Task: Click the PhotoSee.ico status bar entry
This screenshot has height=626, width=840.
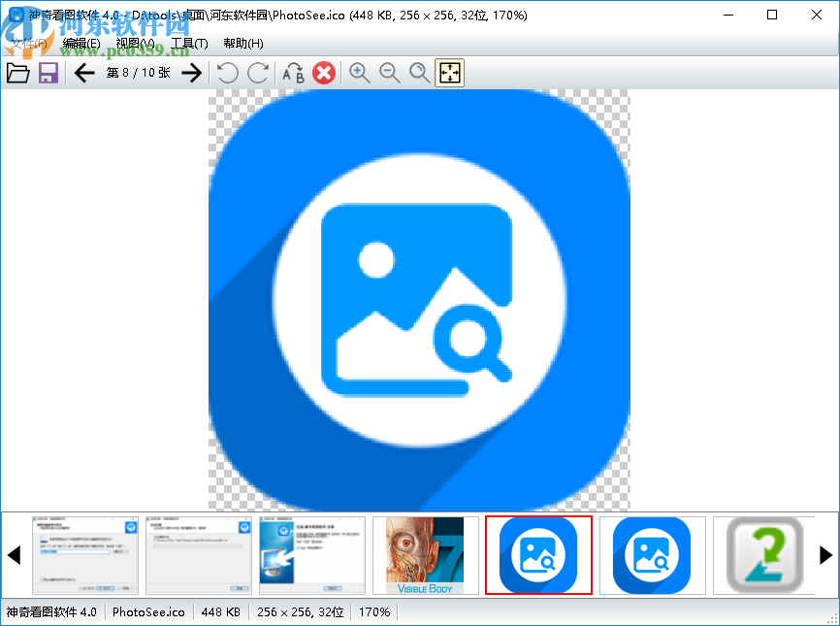Action: coord(148,612)
